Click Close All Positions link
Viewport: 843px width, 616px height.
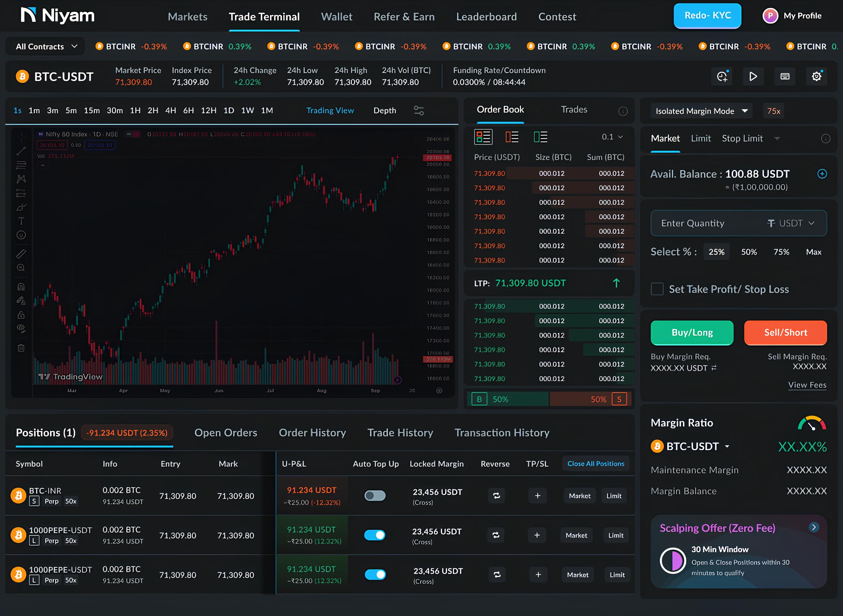click(595, 464)
